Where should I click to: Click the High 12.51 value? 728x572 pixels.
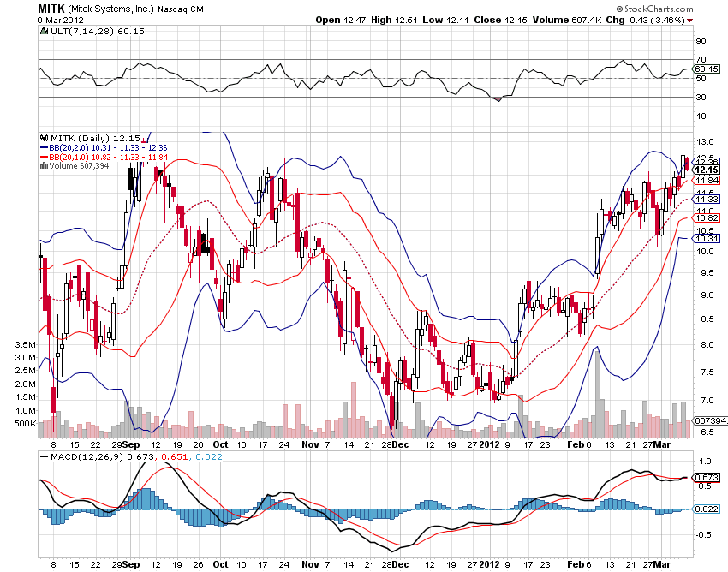(394, 20)
